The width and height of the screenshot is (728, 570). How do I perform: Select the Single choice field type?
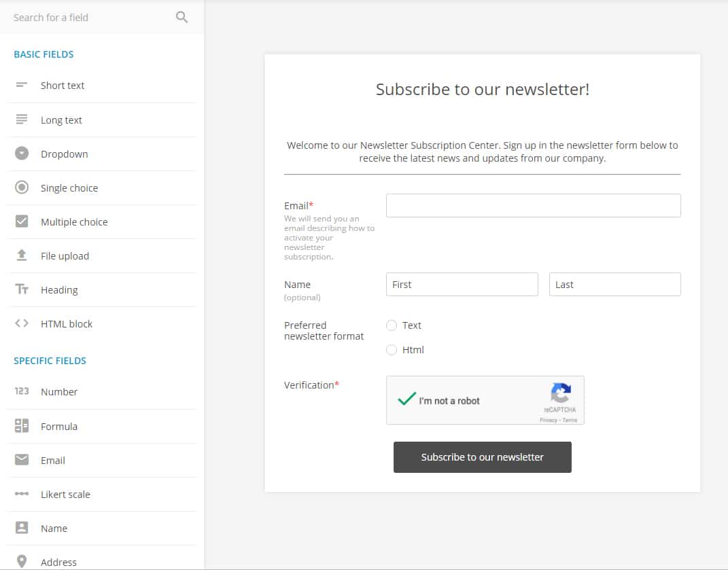[69, 188]
